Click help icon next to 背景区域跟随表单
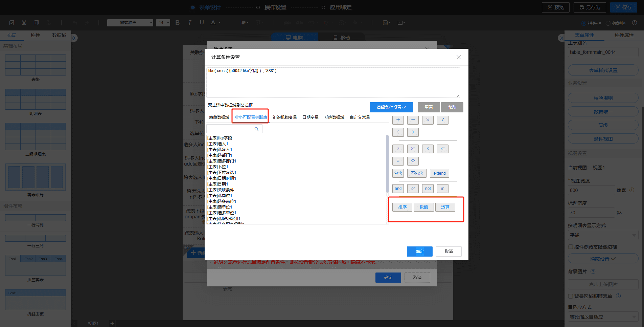 [618, 296]
